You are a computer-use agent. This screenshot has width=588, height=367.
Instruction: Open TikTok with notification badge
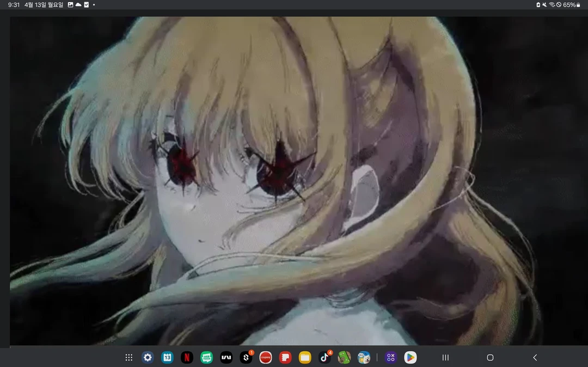point(324,358)
